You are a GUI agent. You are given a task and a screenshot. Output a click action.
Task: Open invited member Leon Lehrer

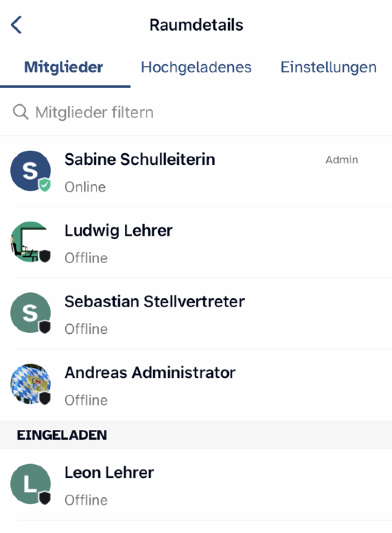(196, 485)
